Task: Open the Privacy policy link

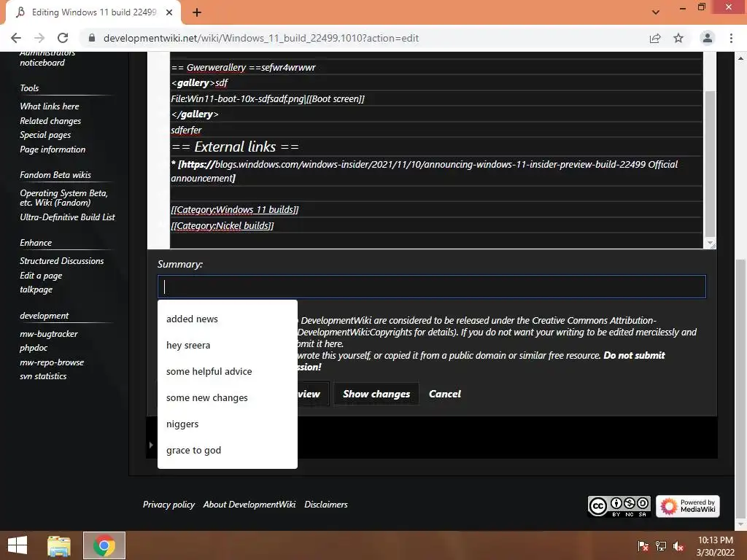Action: pos(169,505)
